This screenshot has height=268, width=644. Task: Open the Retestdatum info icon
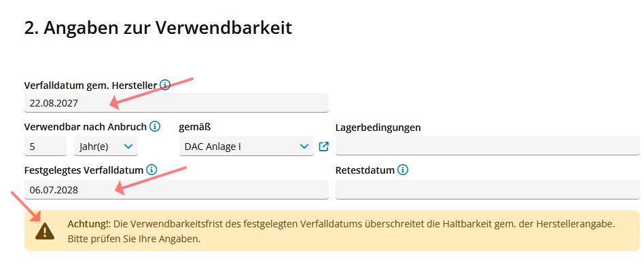403,170
